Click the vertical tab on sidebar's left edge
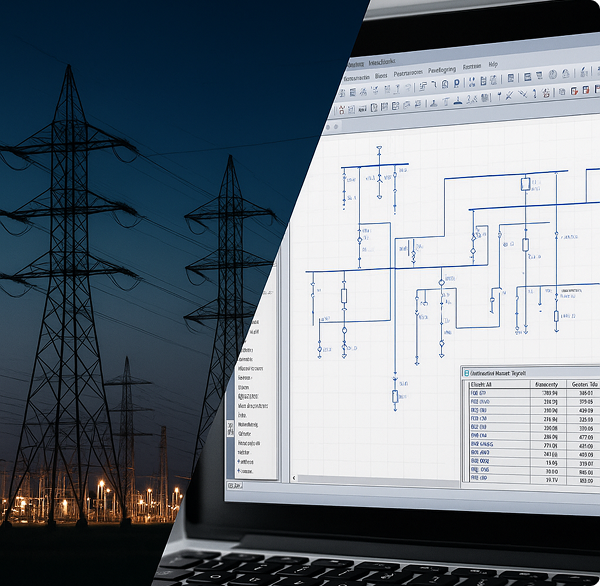Screen dimensions: 600x586 point(230,429)
